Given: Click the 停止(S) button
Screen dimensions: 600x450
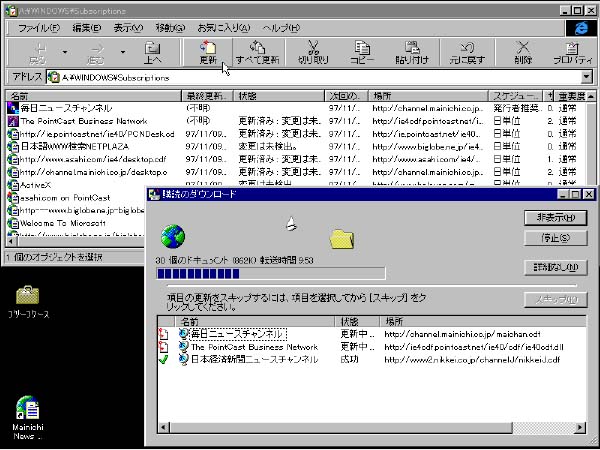Looking at the screenshot, I should (556, 238).
